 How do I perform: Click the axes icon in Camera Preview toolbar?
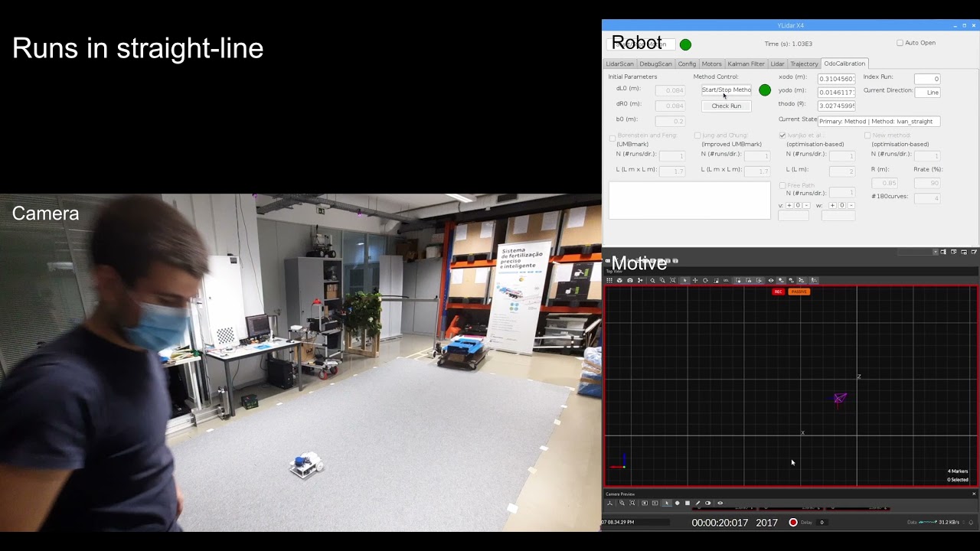pos(610,503)
